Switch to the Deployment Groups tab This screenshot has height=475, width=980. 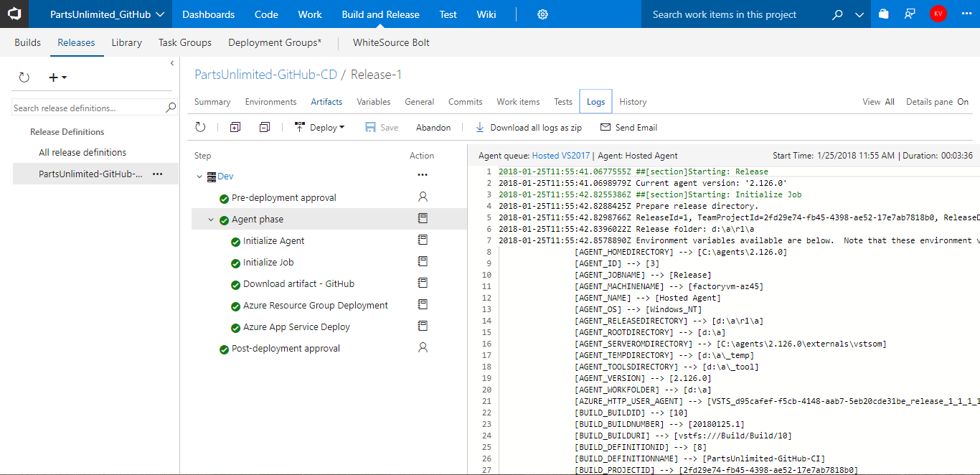275,42
